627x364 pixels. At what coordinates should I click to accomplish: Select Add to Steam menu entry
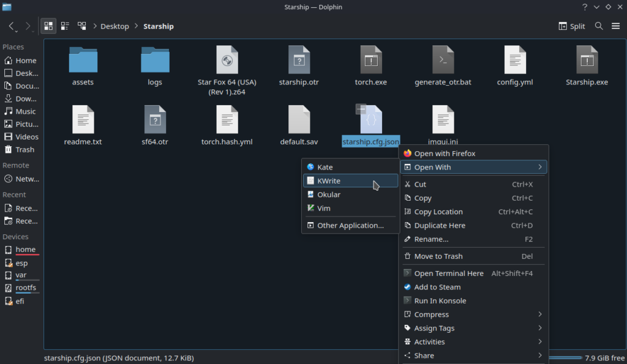click(x=437, y=287)
